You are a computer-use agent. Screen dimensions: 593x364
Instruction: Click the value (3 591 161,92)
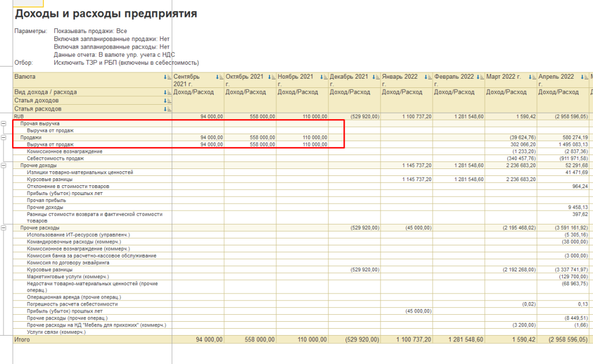pos(572,228)
